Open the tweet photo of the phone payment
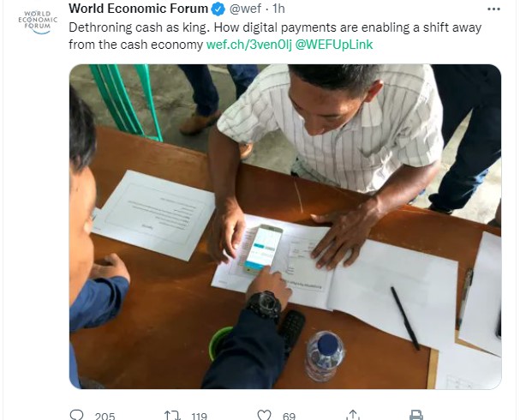Viewport: 520px width, 420px height. point(285,226)
